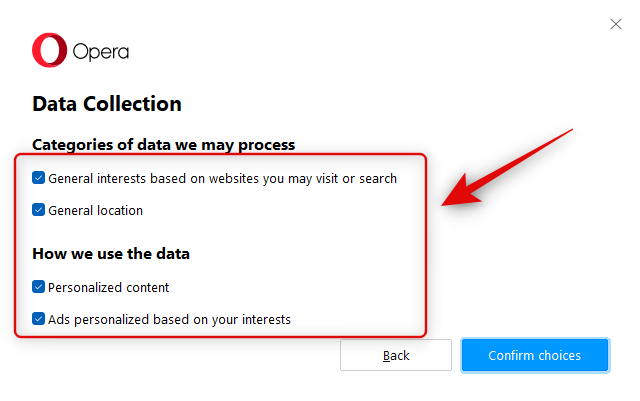Toggle the General location checkbox

point(39,210)
